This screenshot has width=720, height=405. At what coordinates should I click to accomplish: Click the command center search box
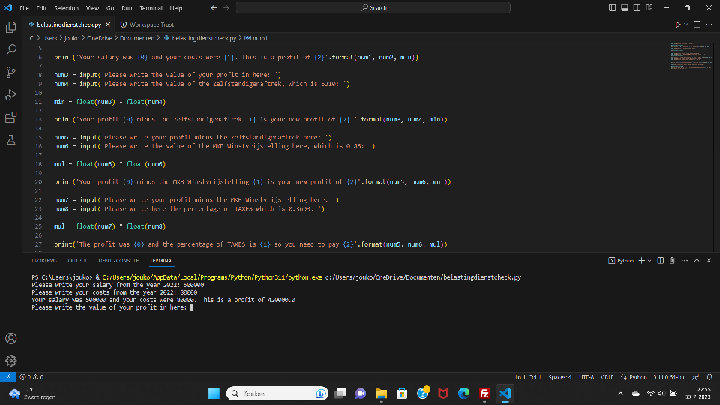tap(375, 8)
